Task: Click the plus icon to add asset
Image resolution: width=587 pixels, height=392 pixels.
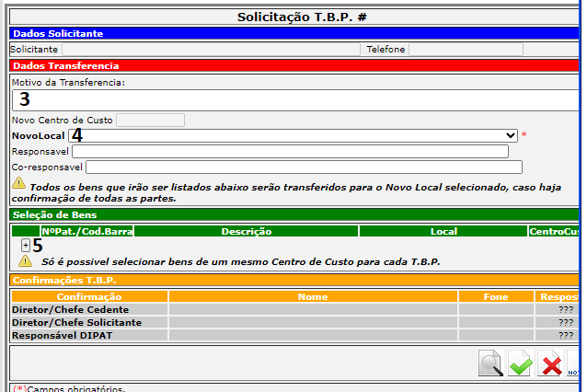Action: tap(26, 245)
